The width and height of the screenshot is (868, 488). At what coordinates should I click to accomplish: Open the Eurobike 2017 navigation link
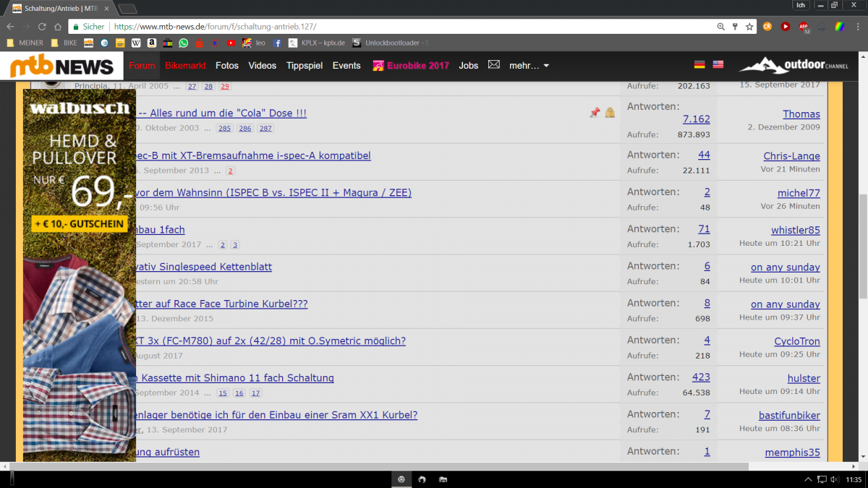coord(411,65)
